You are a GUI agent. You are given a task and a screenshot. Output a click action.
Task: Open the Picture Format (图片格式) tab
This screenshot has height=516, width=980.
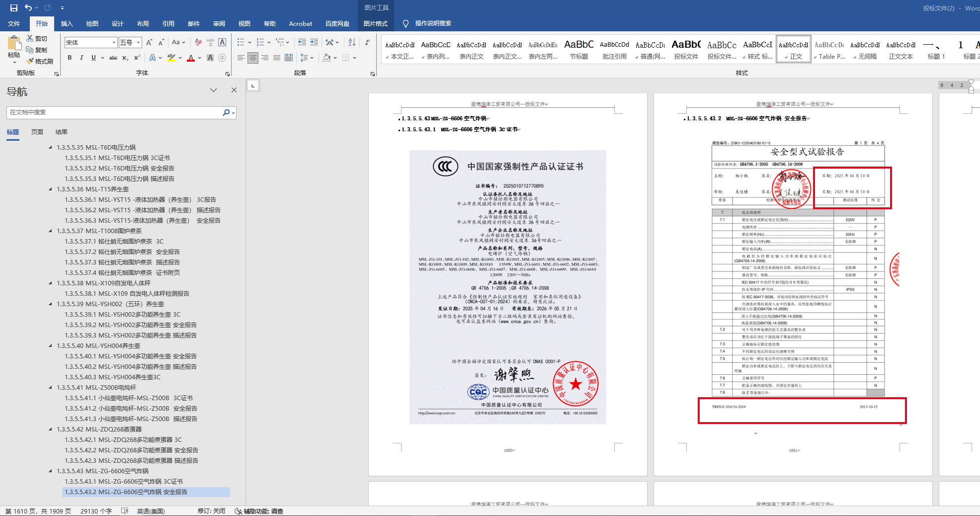[x=376, y=23]
